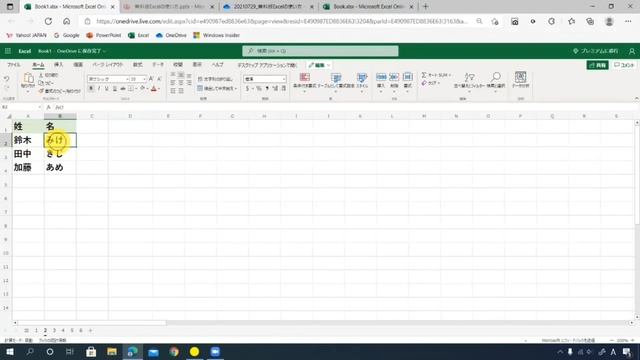Click the Undo arrow icon
This screenshot has height=360, width=640.
coord(7,79)
